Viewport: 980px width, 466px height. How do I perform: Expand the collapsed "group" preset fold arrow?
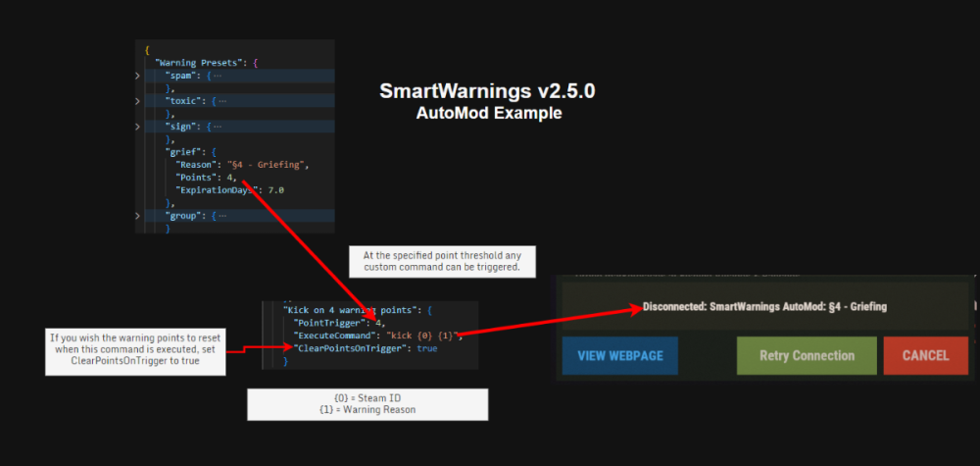[x=138, y=216]
